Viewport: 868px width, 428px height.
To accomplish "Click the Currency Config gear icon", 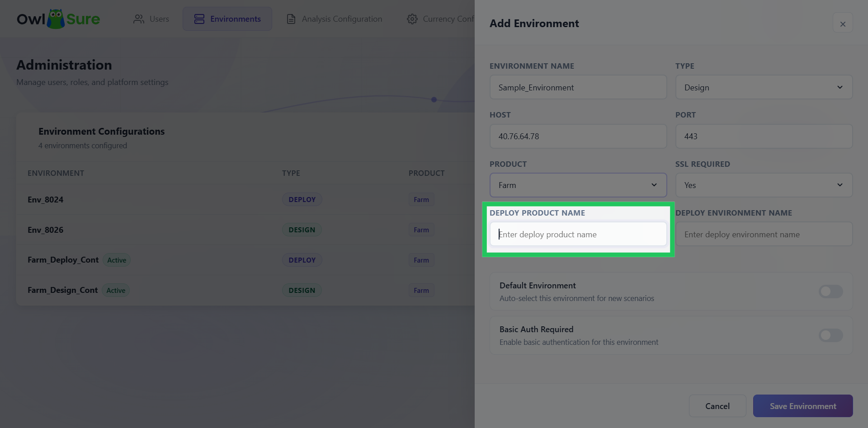I will click(x=412, y=19).
